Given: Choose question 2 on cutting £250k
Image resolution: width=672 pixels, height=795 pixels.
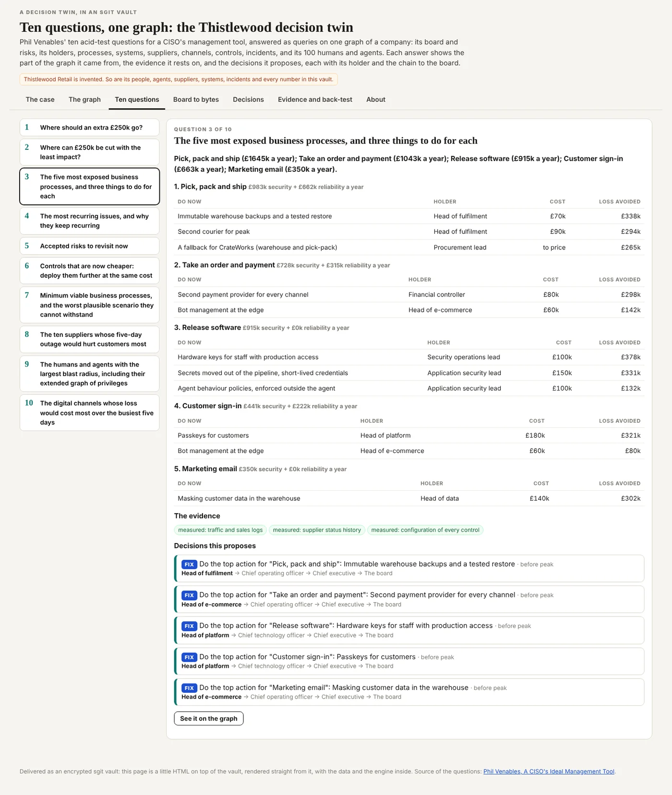Looking at the screenshot, I should tap(89, 152).
